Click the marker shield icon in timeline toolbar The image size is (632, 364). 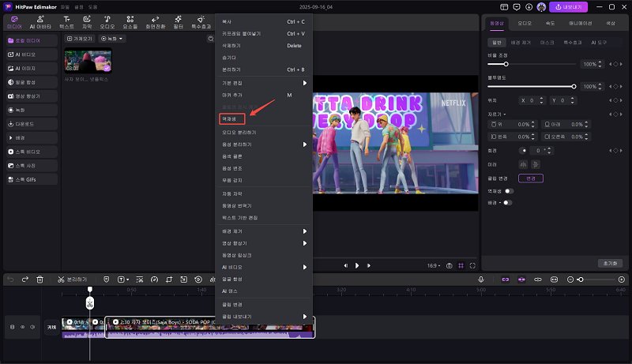pyautogui.click(x=107, y=280)
